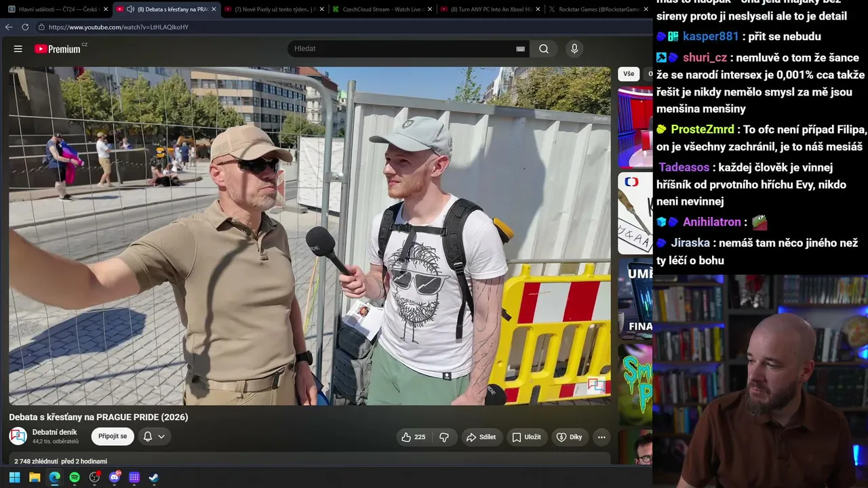Expand the notification bell dropdown
Viewport: 868px width, 488px height.
pyautogui.click(x=161, y=437)
